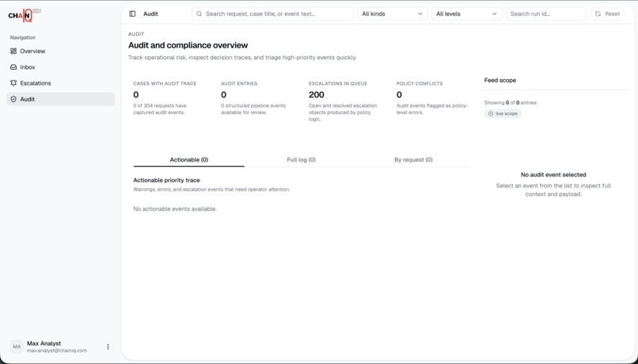Click the ChainIQ logo
Screen dimensions: 638x364
click(25, 16)
